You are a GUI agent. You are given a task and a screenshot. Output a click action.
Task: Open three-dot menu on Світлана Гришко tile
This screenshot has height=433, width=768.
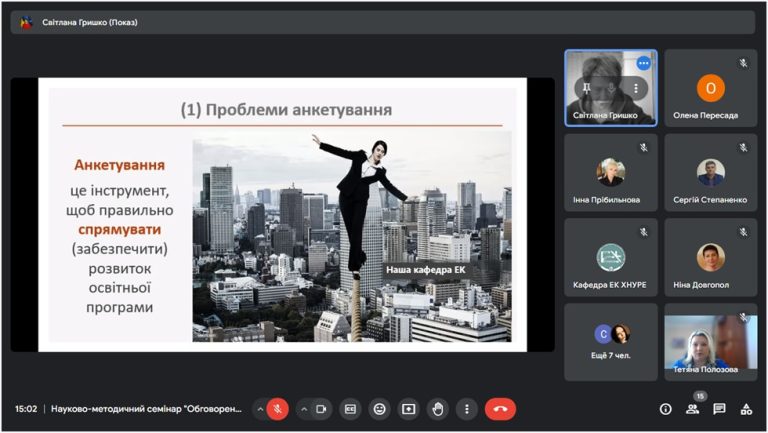636,89
